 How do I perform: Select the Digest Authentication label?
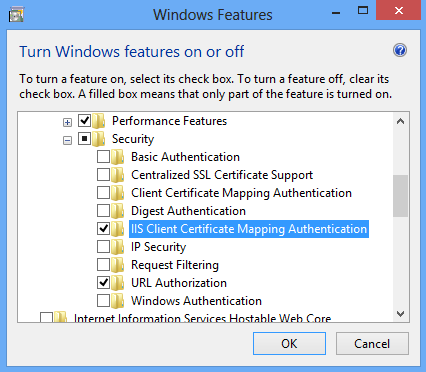pos(188,211)
